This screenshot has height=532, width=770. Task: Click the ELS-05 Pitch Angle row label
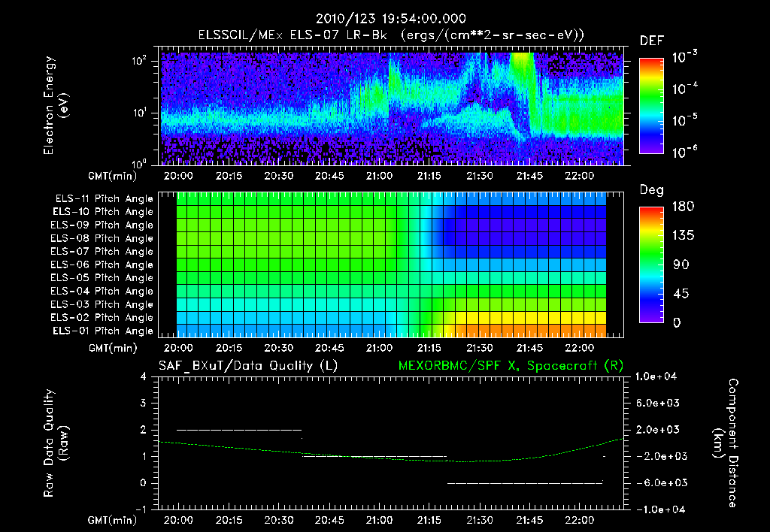coord(102,278)
